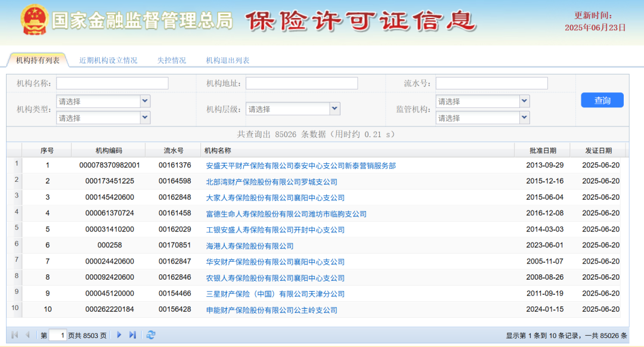Sort by 流水号 column header

(x=174, y=150)
